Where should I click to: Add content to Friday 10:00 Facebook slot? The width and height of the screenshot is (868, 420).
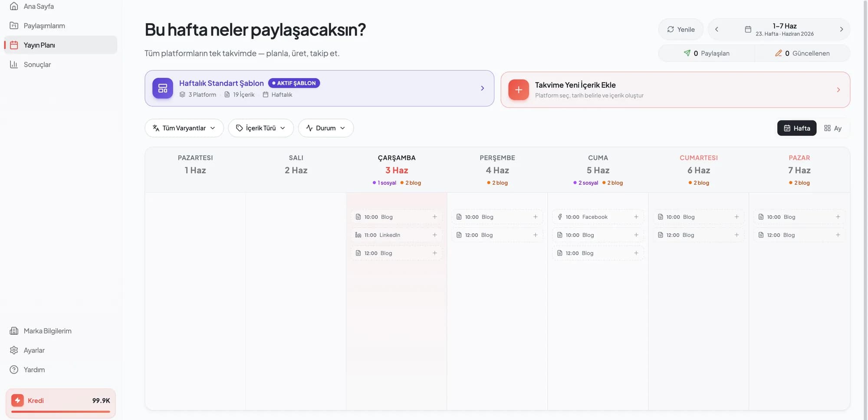[x=636, y=217]
